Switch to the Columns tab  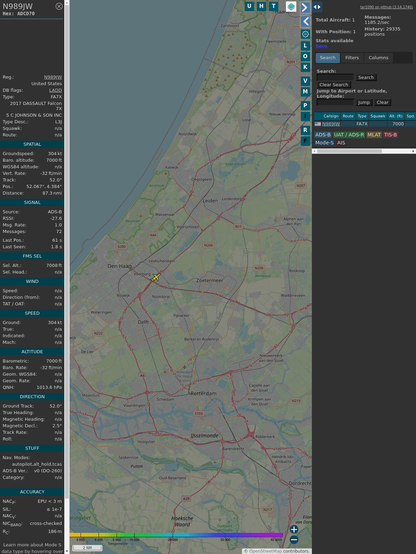click(x=378, y=58)
